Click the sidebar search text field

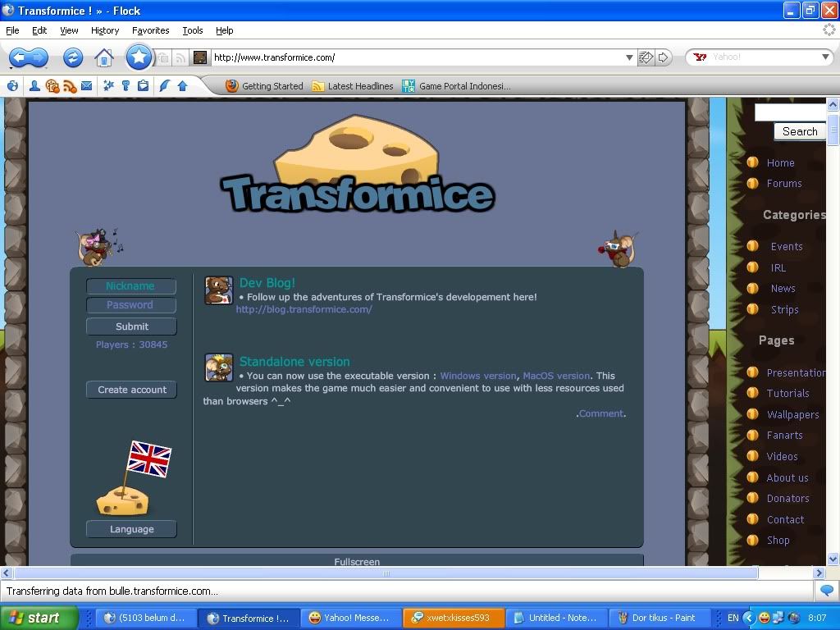point(790,112)
